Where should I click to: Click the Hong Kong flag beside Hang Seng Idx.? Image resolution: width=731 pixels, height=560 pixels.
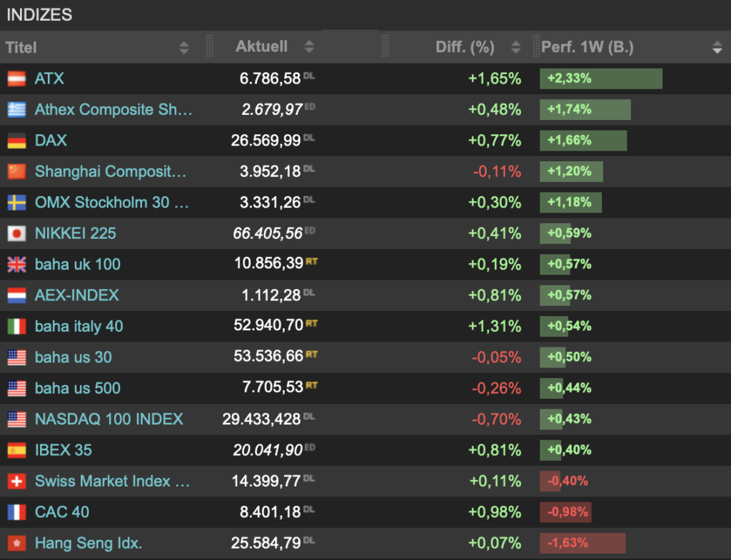click(17, 543)
